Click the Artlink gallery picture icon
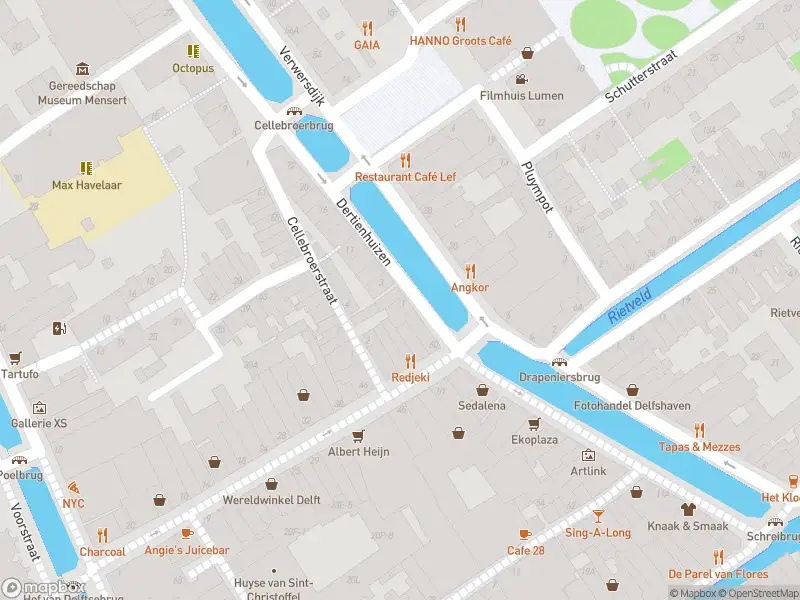The image size is (800, 600). [x=588, y=455]
